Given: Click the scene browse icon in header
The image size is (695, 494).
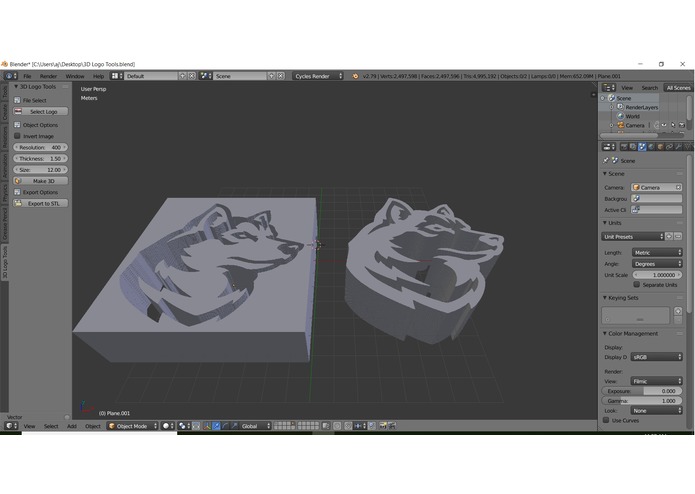Looking at the screenshot, I should (205, 76).
